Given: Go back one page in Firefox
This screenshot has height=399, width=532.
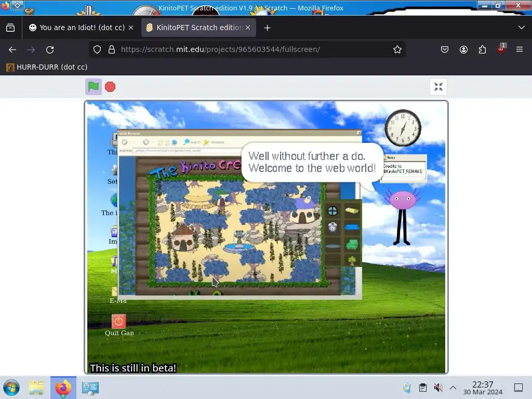Looking at the screenshot, I should click(12, 49).
